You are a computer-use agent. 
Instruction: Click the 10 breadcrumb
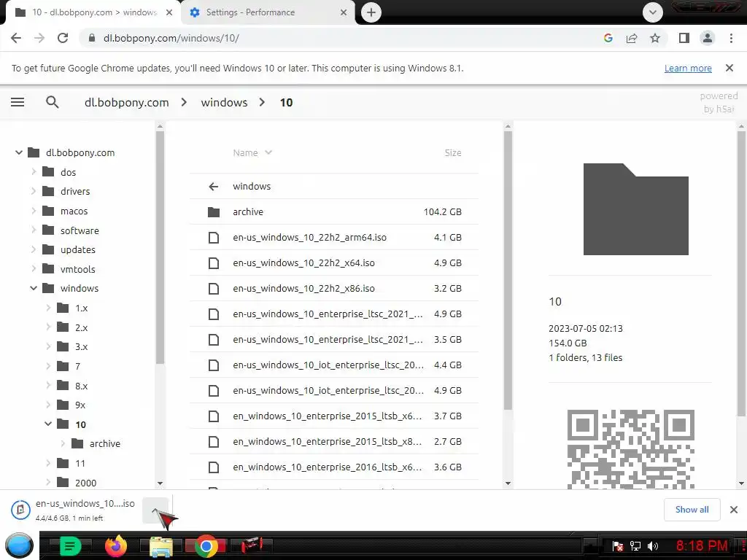[x=286, y=102]
